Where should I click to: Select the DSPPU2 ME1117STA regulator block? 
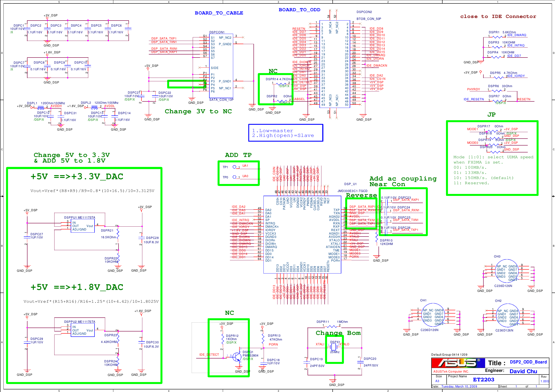point(83,330)
